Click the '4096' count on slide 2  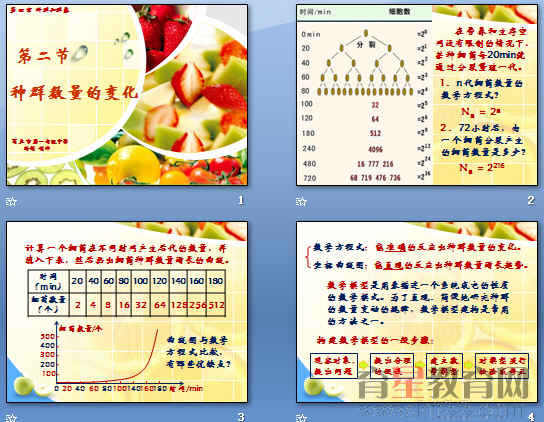(x=375, y=149)
